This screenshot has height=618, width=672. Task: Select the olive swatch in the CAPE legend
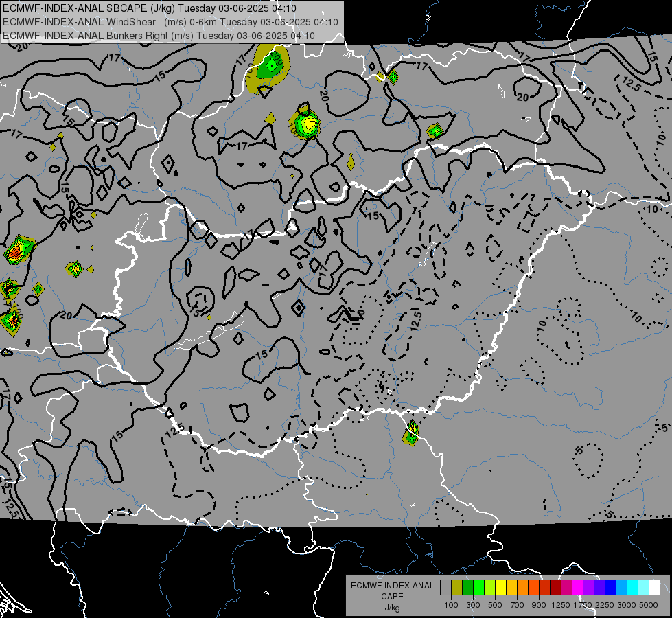coord(457,587)
